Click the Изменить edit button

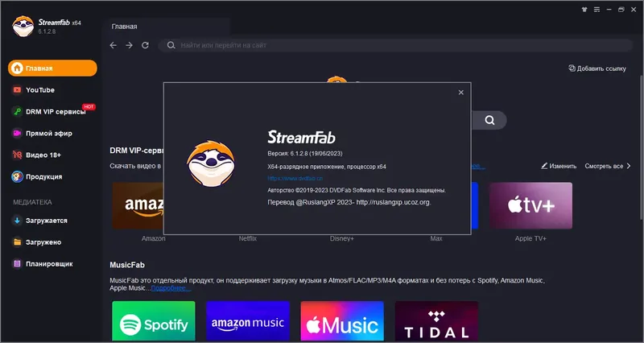[x=559, y=166]
